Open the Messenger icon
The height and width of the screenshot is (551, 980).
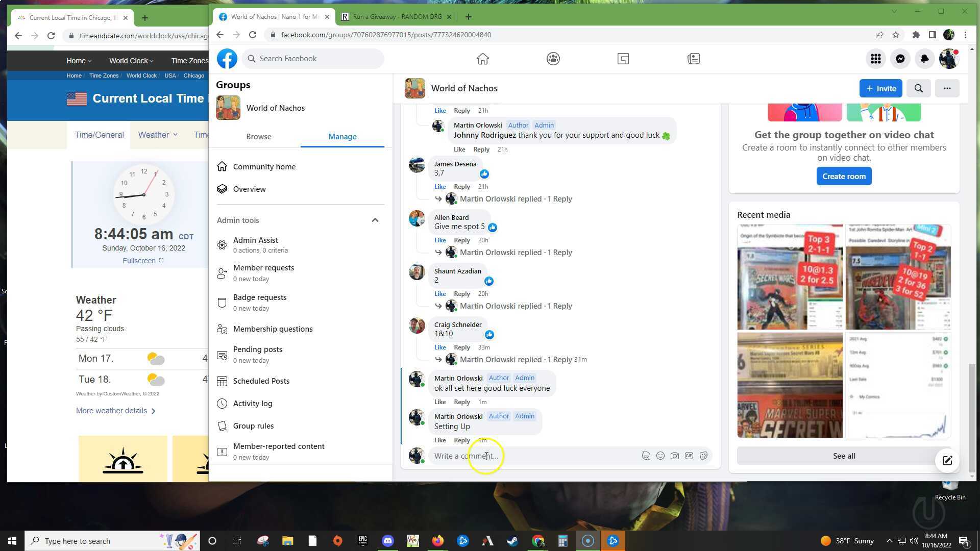tap(900, 59)
